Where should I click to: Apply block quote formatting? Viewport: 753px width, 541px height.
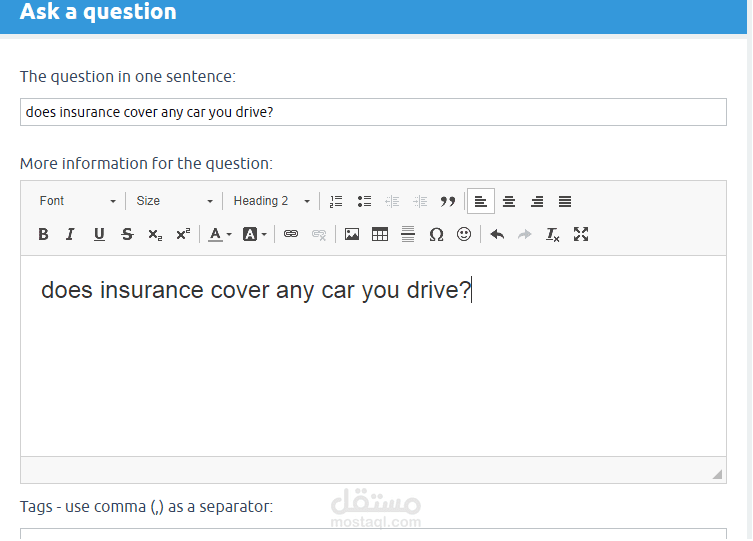448,201
